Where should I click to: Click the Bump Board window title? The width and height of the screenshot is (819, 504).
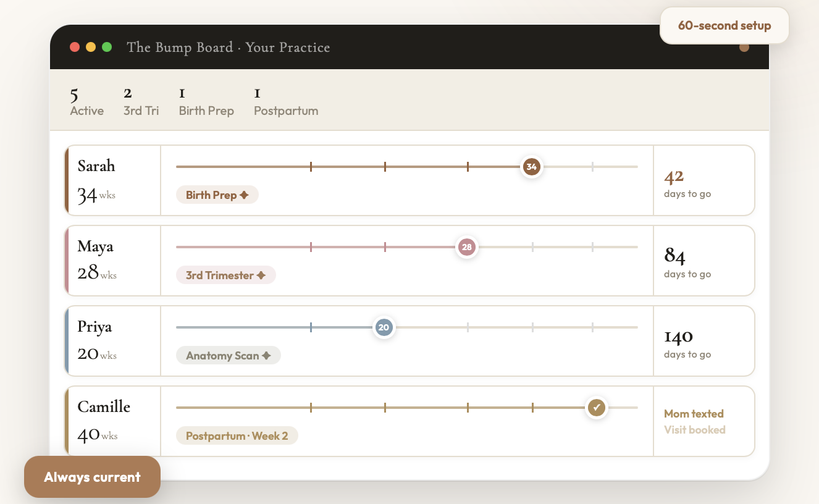click(x=229, y=48)
